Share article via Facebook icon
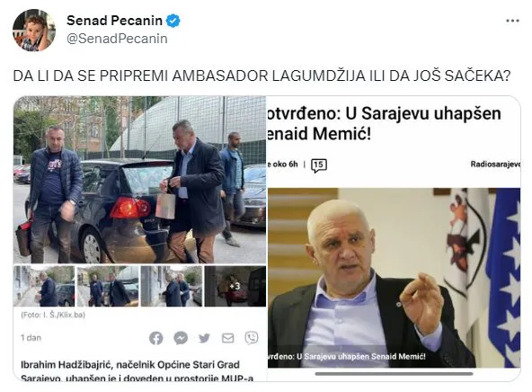This screenshot has height=392, width=532. 156,338
